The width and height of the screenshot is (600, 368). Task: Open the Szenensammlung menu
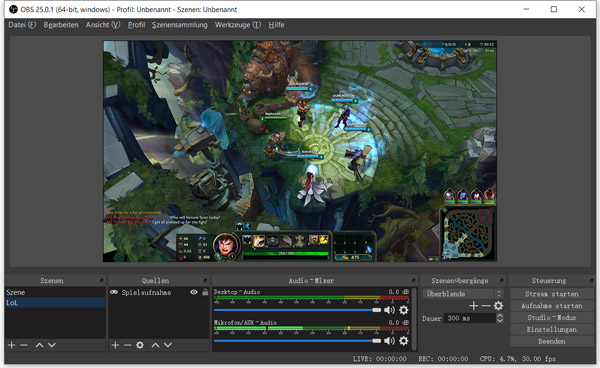[x=179, y=25]
